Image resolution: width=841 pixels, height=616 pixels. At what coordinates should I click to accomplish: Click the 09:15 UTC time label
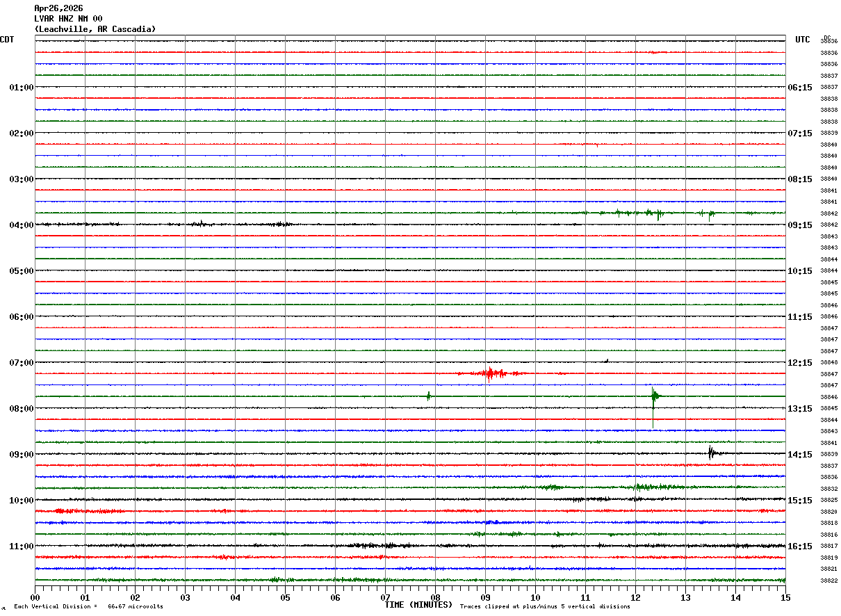[x=800, y=225]
